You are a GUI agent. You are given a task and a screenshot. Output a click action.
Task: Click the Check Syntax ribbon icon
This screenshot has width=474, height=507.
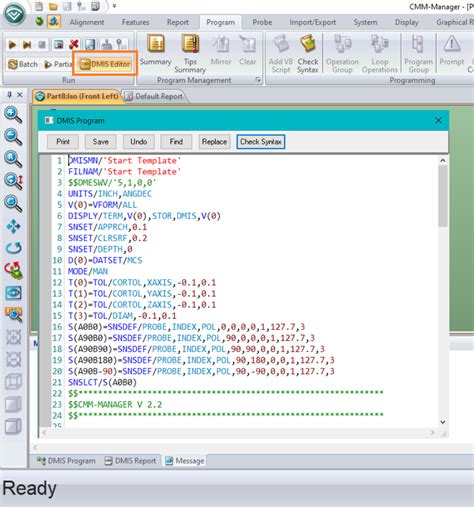tap(308, 54)
